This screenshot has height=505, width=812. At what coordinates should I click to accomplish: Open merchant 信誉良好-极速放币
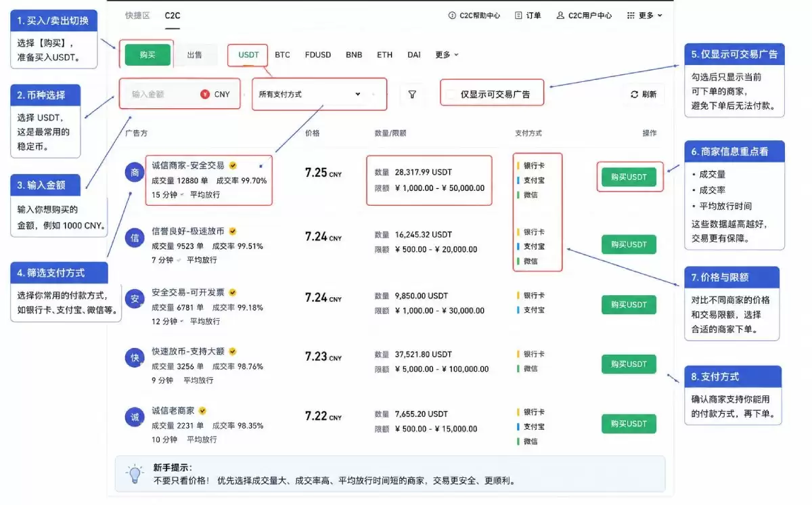(x=188, y=231)
